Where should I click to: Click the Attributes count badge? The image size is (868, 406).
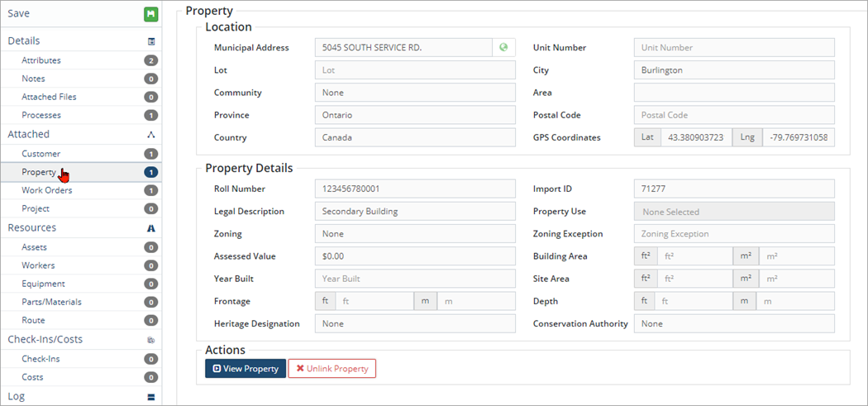(x=150, y=60)
